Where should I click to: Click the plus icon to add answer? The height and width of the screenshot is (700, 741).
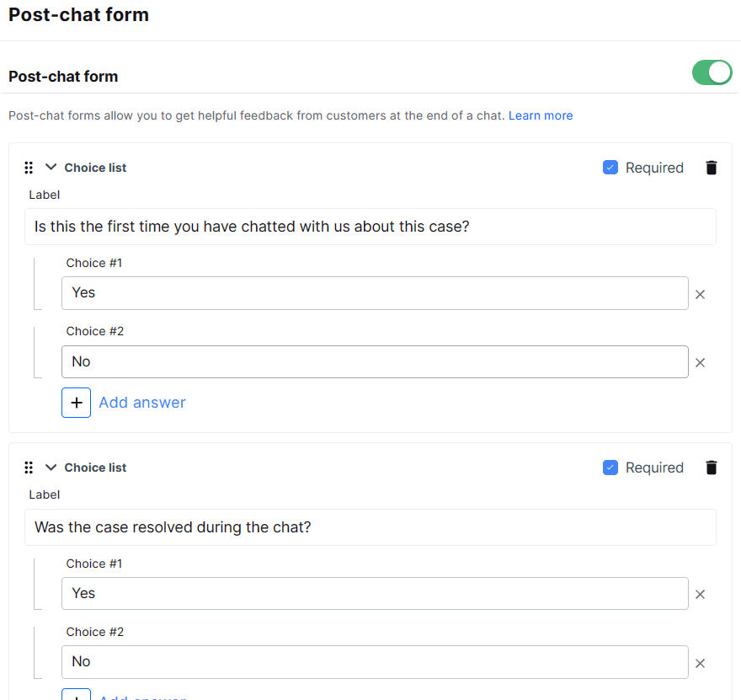click(x=76, y=403)
